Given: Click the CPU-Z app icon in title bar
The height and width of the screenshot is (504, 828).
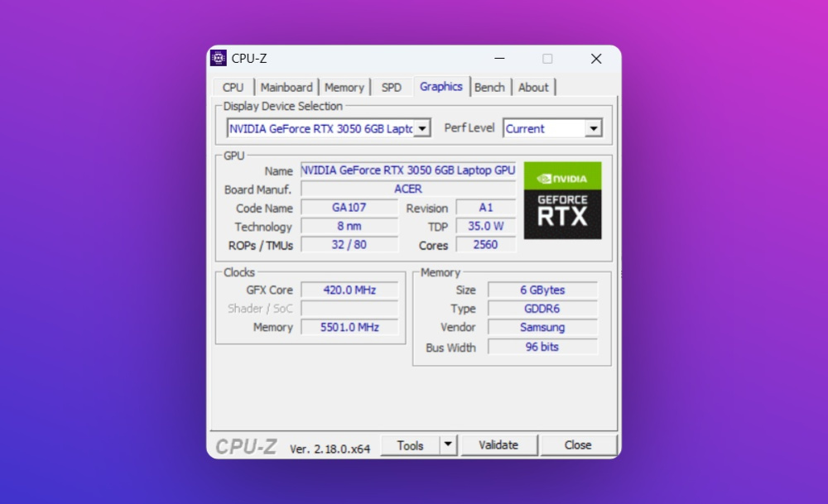Looking at the screenshot, I should tap(219, 58).
